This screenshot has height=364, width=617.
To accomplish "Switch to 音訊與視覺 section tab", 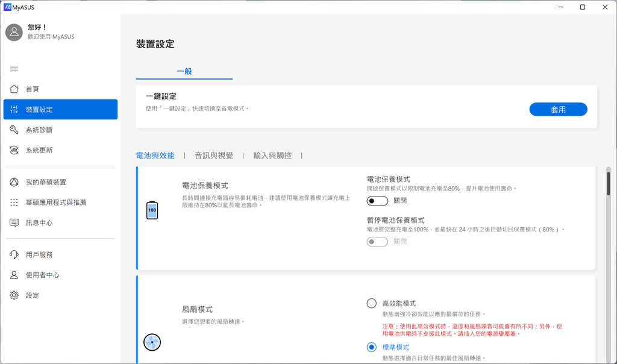I will pos(213,155).
